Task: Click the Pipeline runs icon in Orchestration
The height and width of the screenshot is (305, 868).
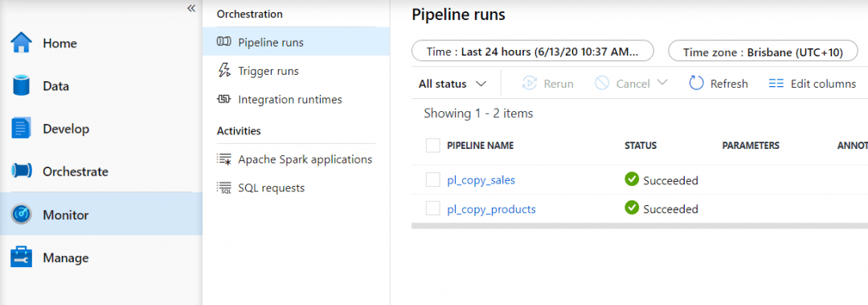Action: (x=224, y=42)
